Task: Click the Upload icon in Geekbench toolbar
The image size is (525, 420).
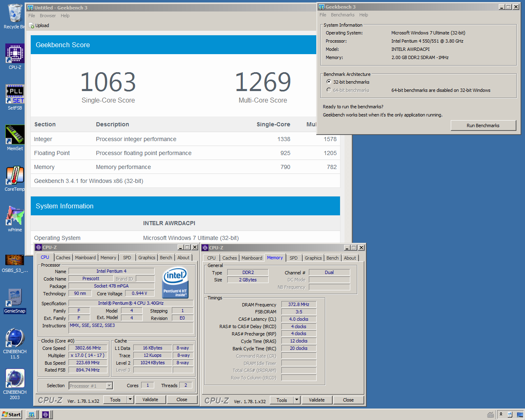Action: [32, 25]
